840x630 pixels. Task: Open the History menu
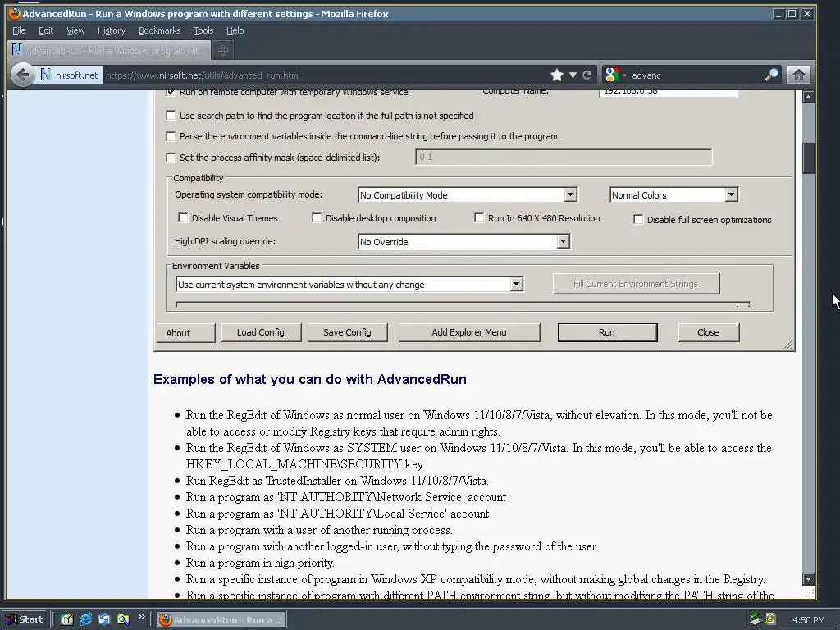click(112, 30)
